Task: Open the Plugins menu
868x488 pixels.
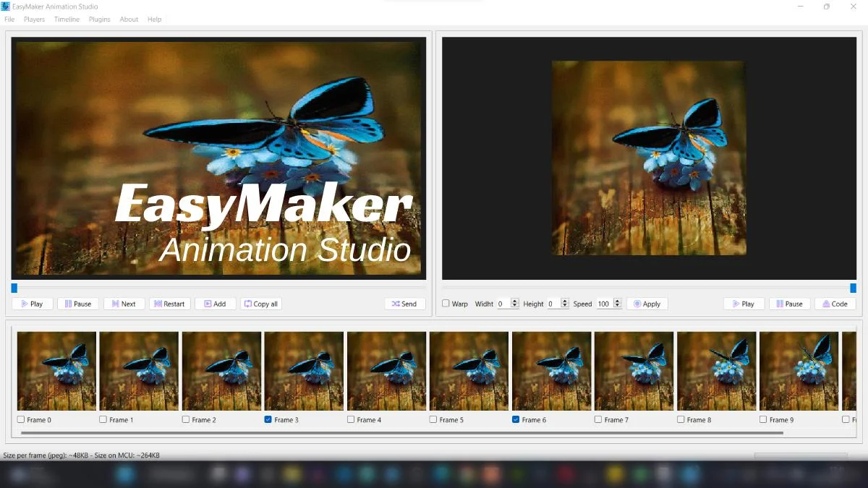Action: tap(100, 20)
